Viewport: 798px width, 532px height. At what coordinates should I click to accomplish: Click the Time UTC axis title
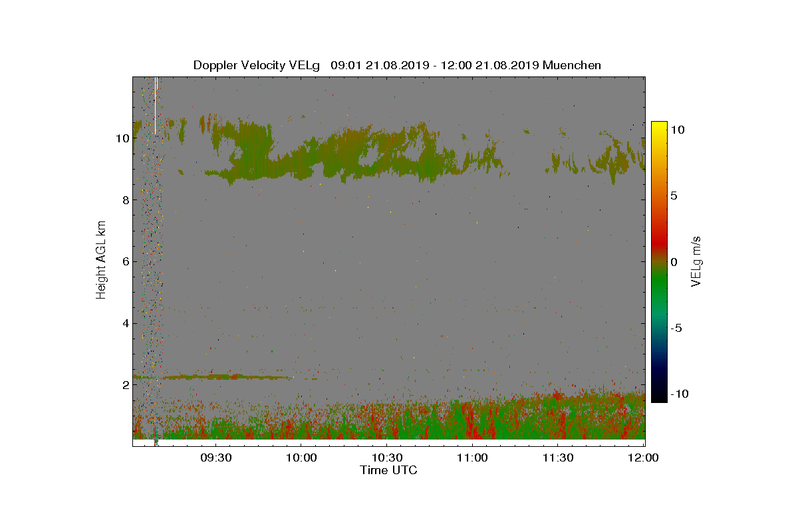coord(388,470)
